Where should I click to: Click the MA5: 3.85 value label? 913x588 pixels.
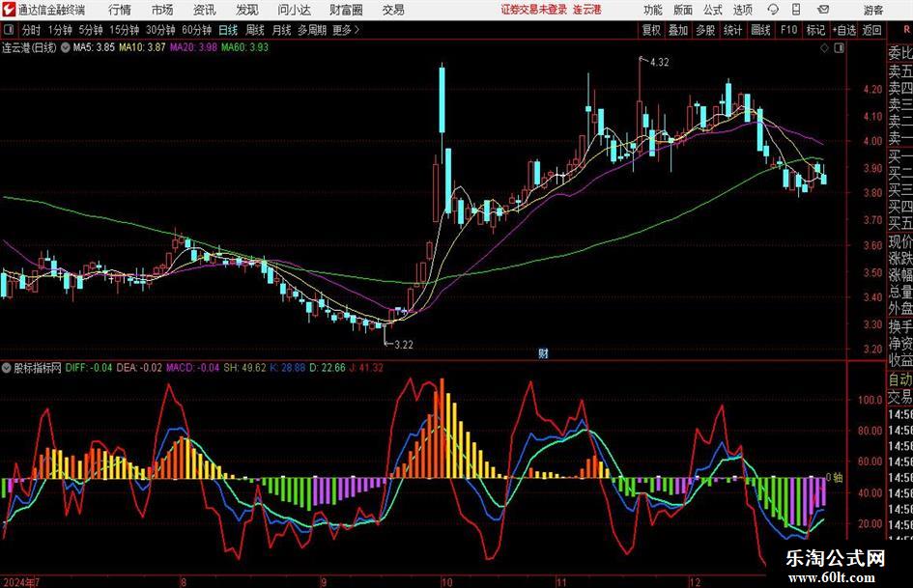point(94,47)
